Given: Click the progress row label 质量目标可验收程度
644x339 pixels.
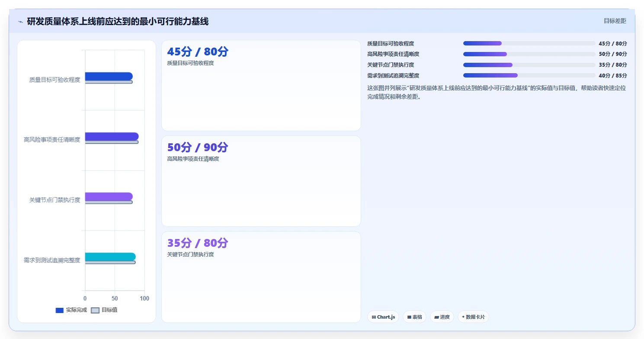Looking at the screenshot, I should click(x=391, y=44).
